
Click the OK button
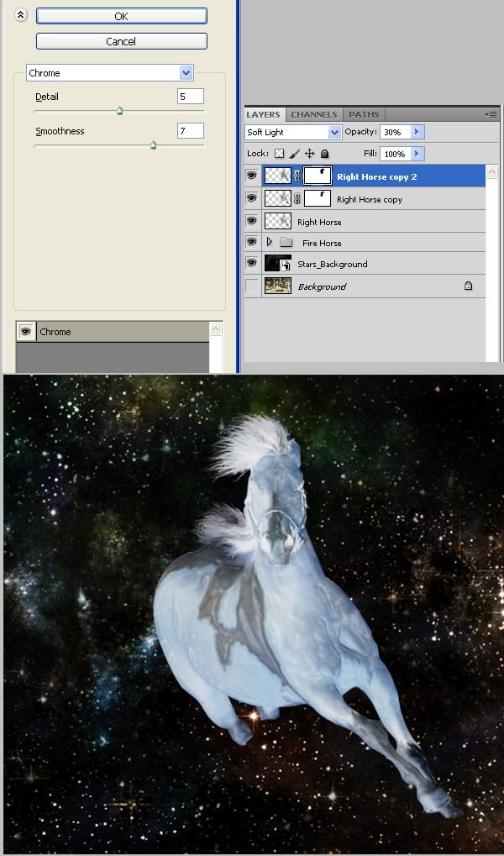pyautogui.click(x=121, y=16)
